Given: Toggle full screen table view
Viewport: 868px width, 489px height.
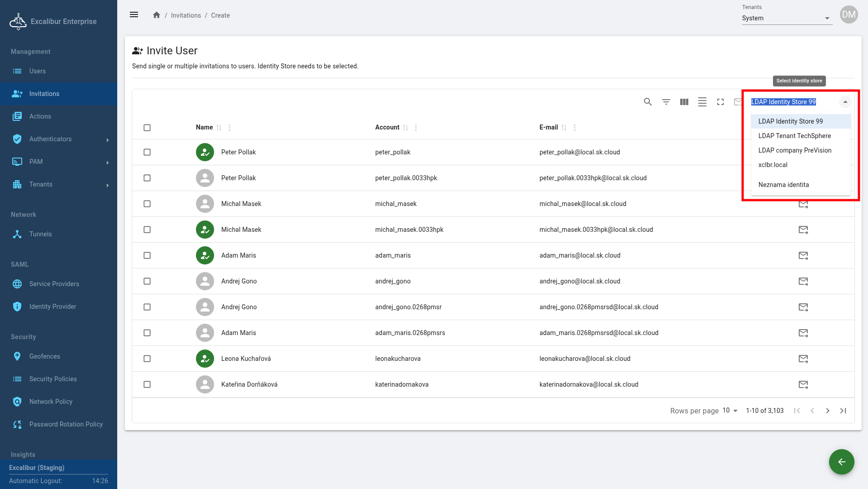Looking at the screenshot, I should click(720, 102).
